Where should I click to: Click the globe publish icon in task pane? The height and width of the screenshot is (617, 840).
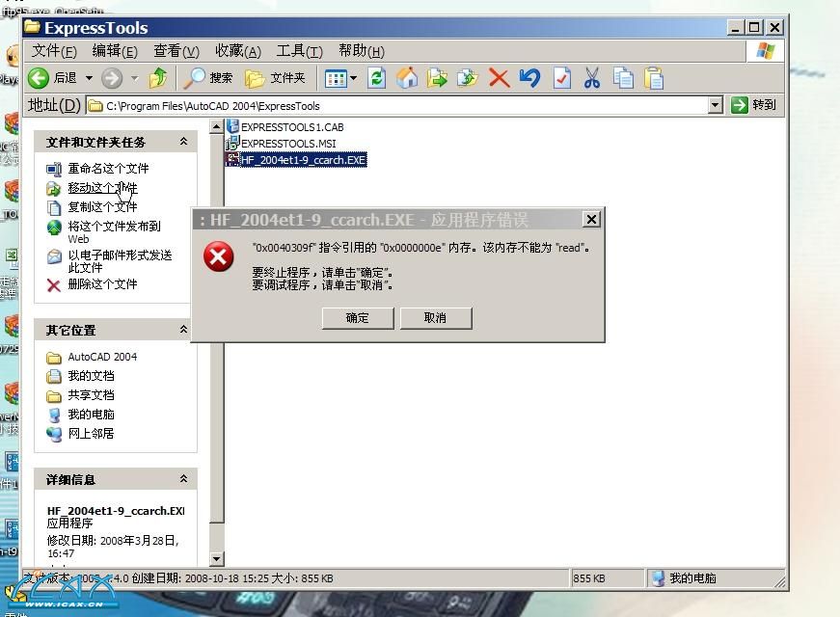click(54, 228)
